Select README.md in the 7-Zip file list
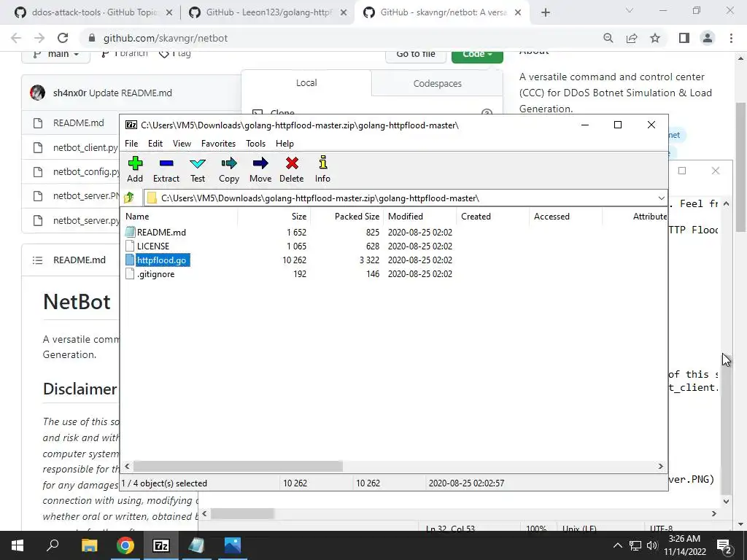This screenshot has height=560, width=747. click(x=161, y=233)
